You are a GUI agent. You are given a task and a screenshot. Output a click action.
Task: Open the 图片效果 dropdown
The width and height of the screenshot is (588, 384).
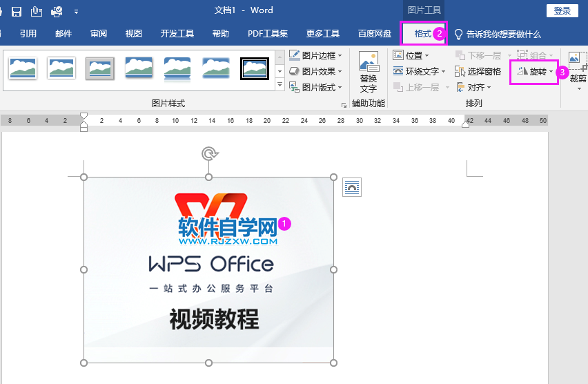[316, 71]
